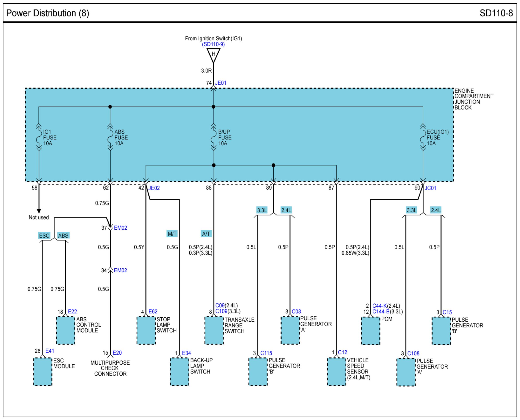520x420 pixels.
Task: Open the JE02 connector reference
Action: [154, 188]
